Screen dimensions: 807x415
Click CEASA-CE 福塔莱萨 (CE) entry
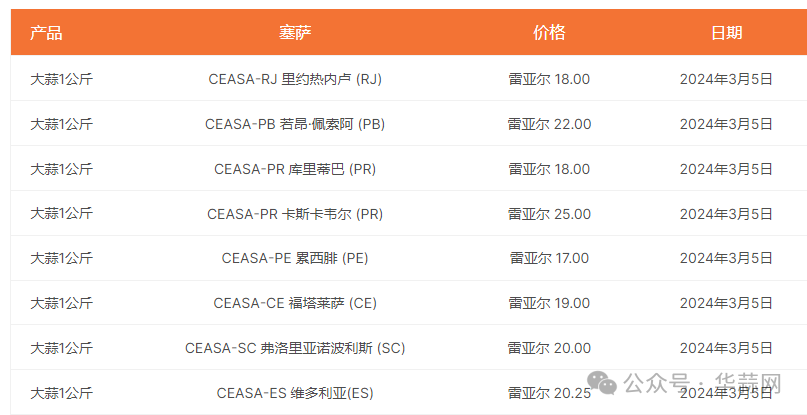tap(295, 303)
